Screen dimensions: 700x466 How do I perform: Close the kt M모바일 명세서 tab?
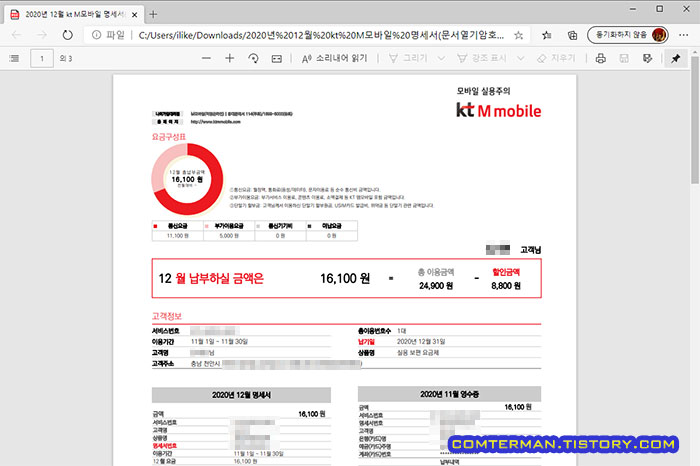(x=134, y=15)
